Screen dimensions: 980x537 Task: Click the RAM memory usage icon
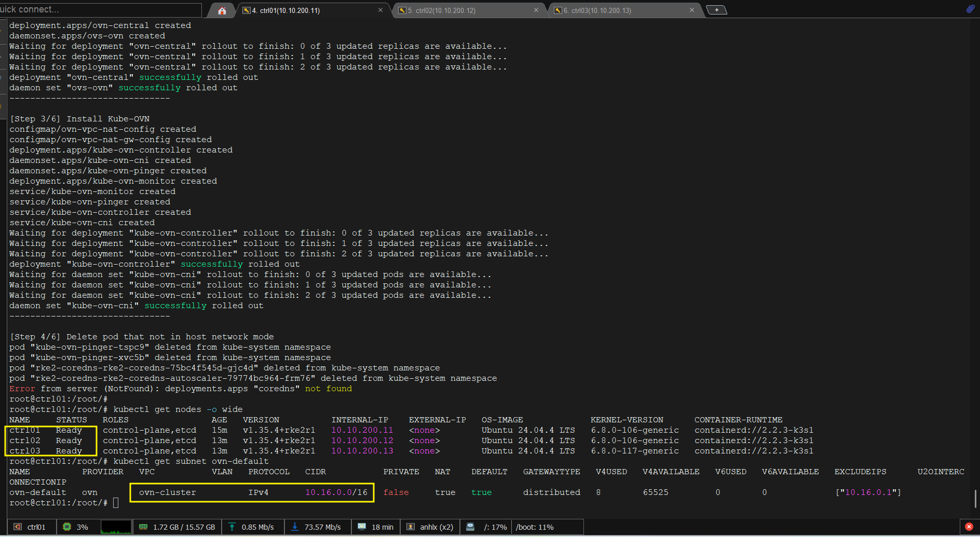tap(143, 527)
